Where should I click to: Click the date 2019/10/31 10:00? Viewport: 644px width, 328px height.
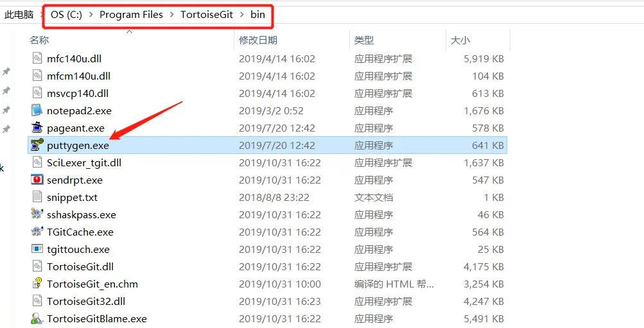tap(280, 284)
